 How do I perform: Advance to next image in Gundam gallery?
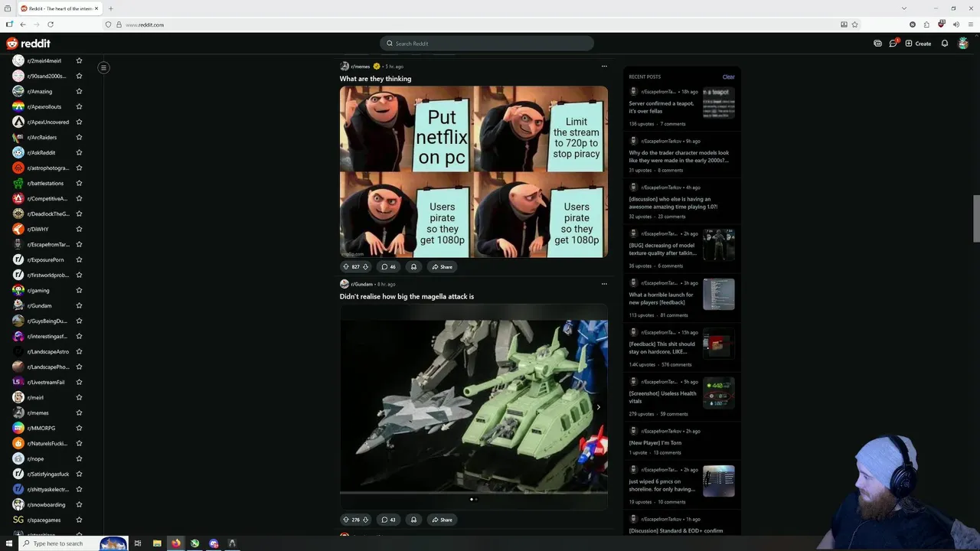pos(598,407)
